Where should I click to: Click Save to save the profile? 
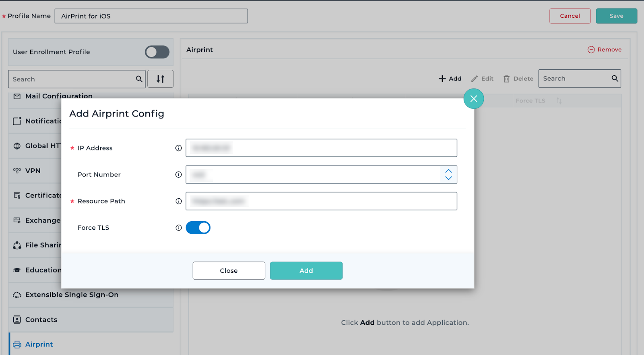(616, 16)
